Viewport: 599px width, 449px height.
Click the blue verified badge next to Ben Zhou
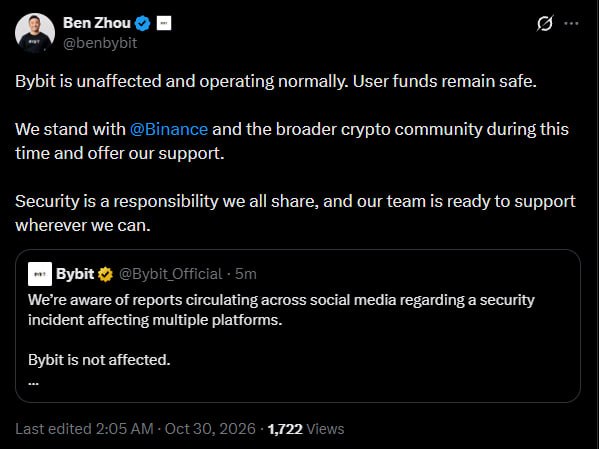point(143,23)
